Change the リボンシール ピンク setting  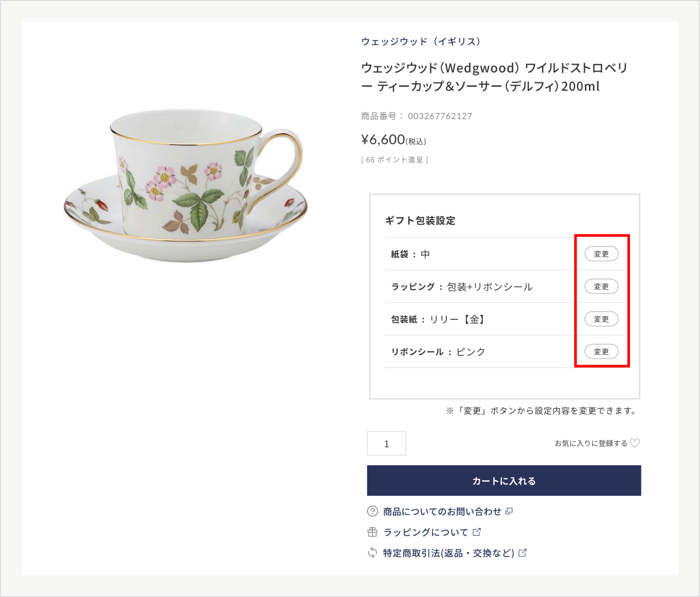point(601,352)
